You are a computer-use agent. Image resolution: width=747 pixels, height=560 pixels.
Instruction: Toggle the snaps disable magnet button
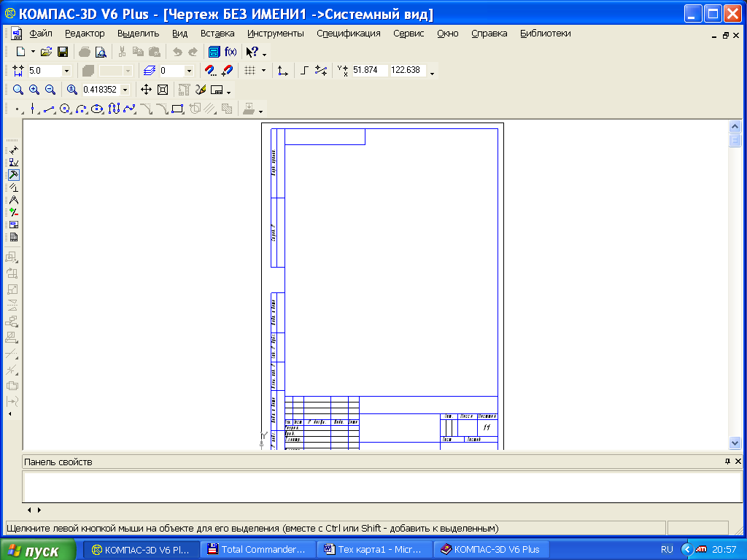(228, 71)
